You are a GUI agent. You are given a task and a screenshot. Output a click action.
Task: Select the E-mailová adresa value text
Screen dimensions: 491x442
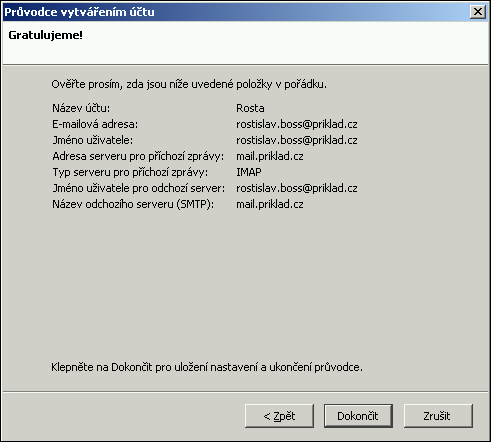coord(297,124)
